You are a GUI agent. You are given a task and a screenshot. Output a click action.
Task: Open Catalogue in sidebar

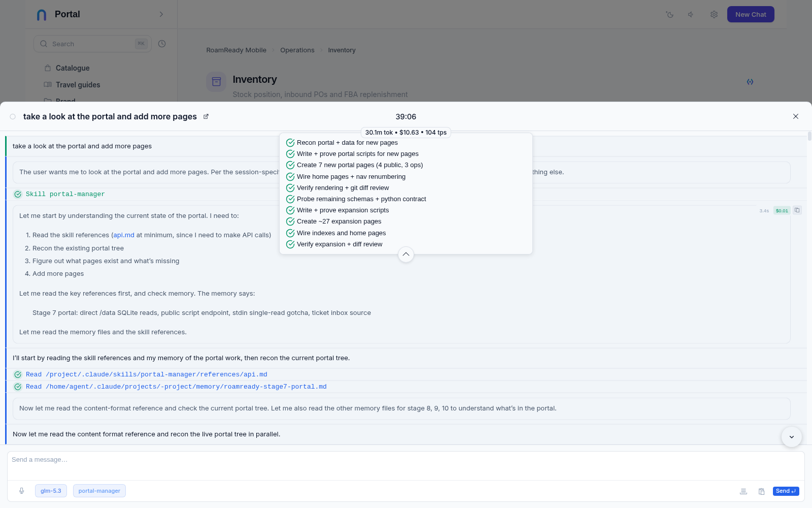coord(73,68)
